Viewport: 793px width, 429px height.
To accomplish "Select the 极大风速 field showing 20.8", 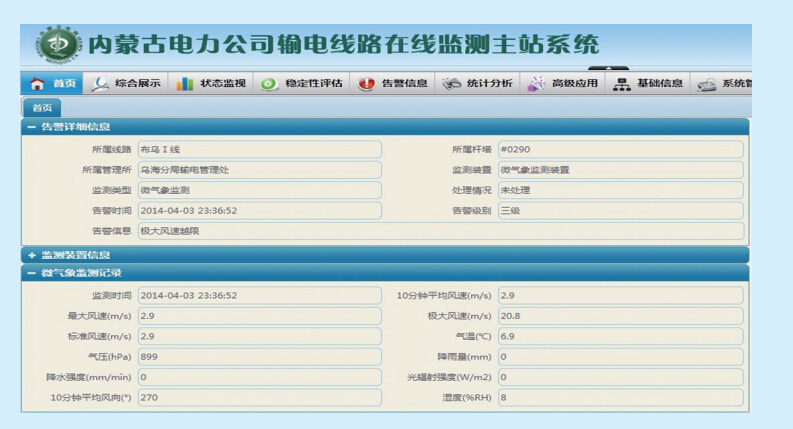I will click(620, 316).
